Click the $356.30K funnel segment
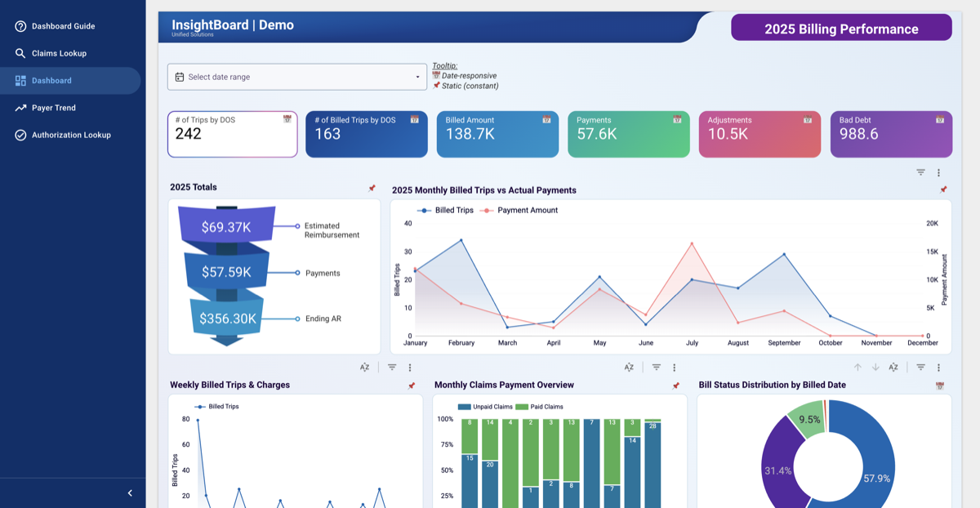The image size is (980, 508). tap(225, 319)
